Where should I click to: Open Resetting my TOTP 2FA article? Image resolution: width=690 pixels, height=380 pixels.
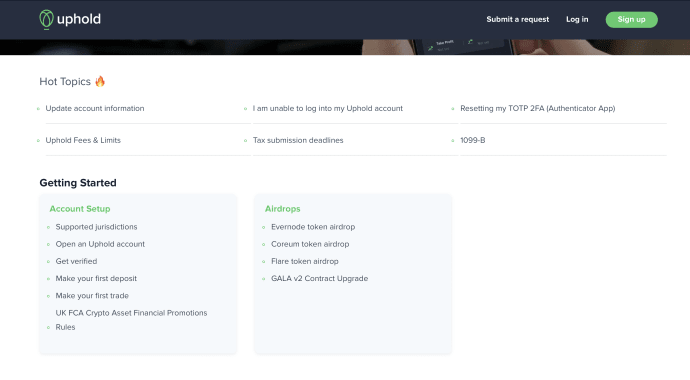(538, 108)
